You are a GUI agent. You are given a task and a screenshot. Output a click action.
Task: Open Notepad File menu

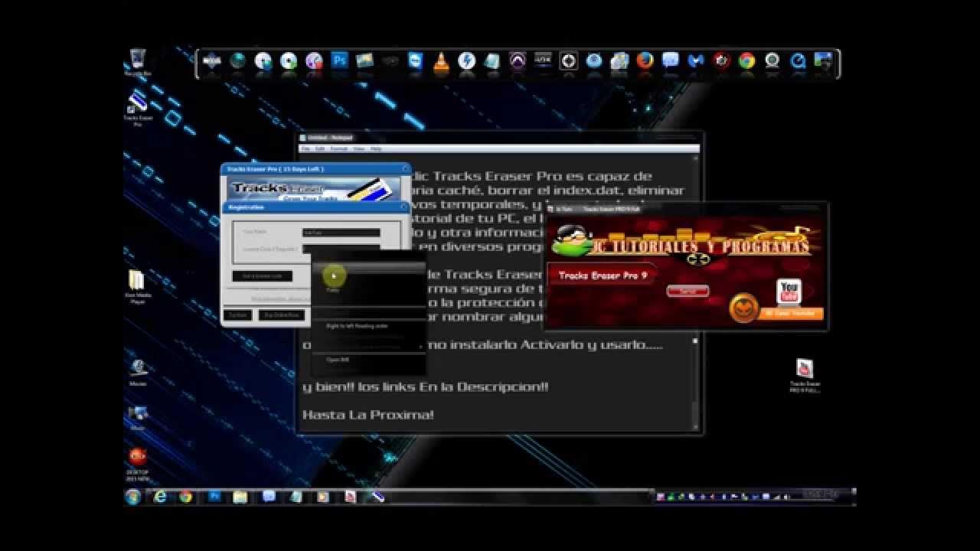305,148
